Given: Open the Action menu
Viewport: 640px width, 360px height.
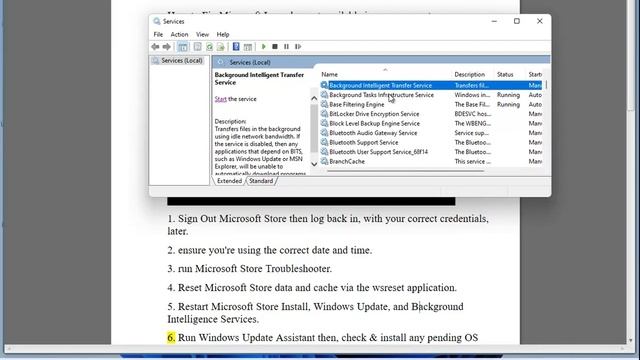Looking at the screenshot, I should pos(179,34).
